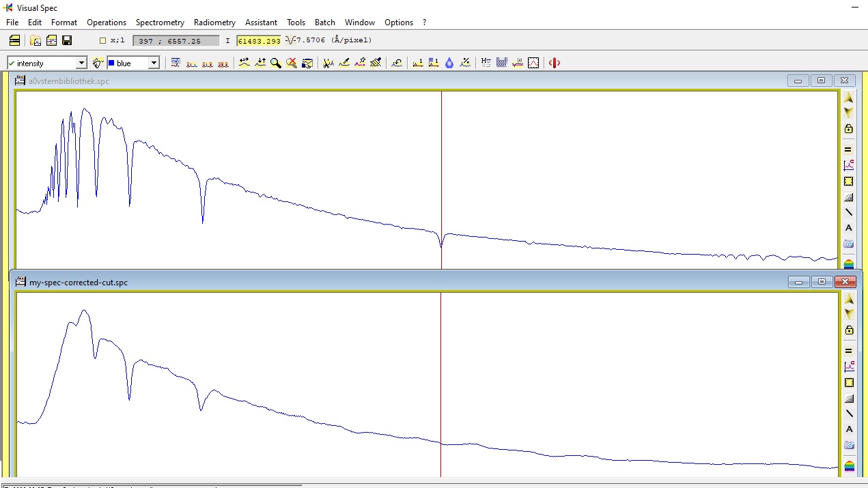Click the yellow intensity value field 61483.293
This screenshot has width=868, height=488.
pyautogui.click(x=259, y=41)
